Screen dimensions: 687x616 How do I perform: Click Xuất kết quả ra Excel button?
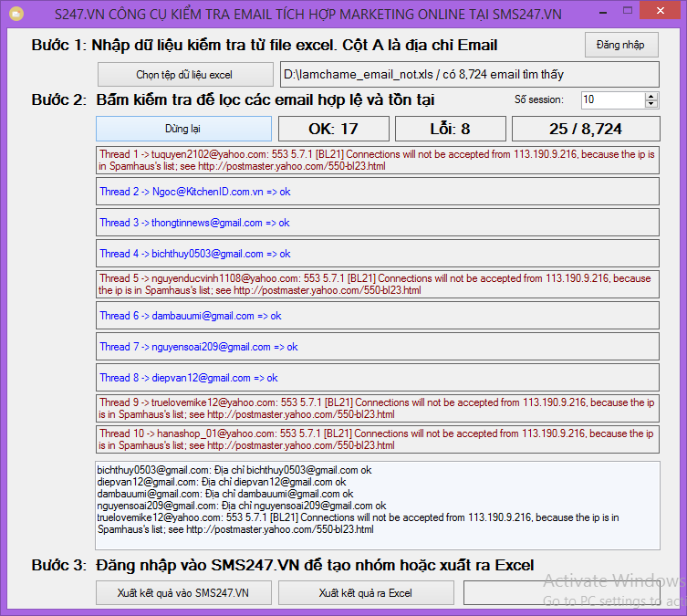point(366,593)
